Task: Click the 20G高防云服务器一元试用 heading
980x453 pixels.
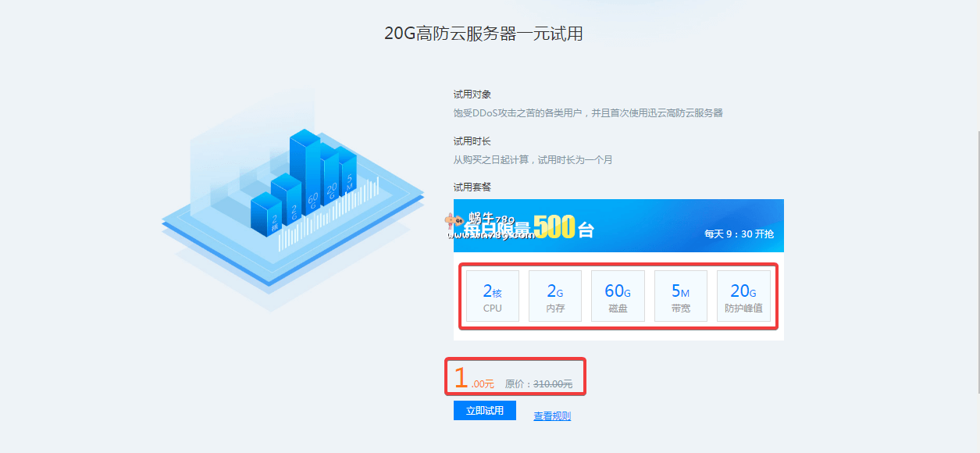Action: [483, 34]
